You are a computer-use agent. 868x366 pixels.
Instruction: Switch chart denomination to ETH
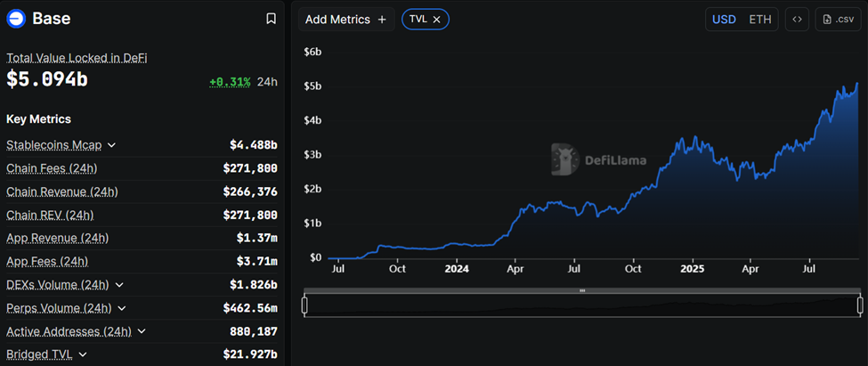(x=760, y=20)
